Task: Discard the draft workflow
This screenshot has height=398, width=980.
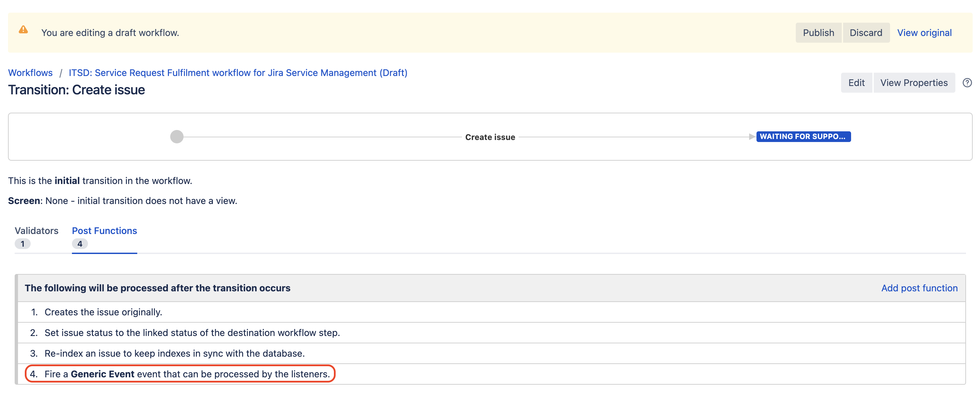Action: pos(865,33)
